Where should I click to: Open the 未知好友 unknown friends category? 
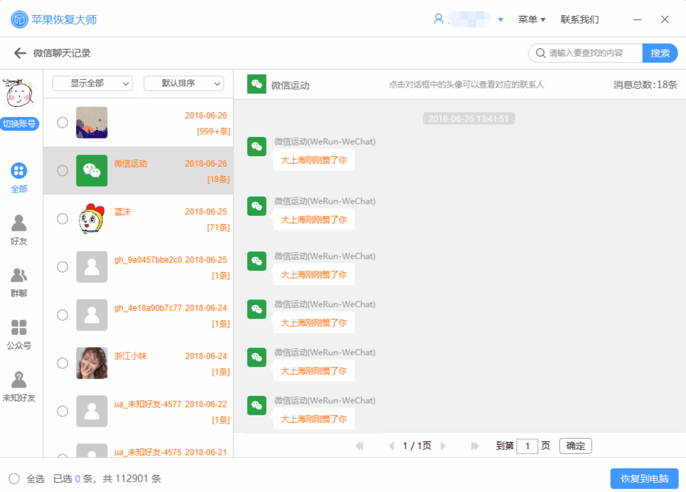coord(19,385)
